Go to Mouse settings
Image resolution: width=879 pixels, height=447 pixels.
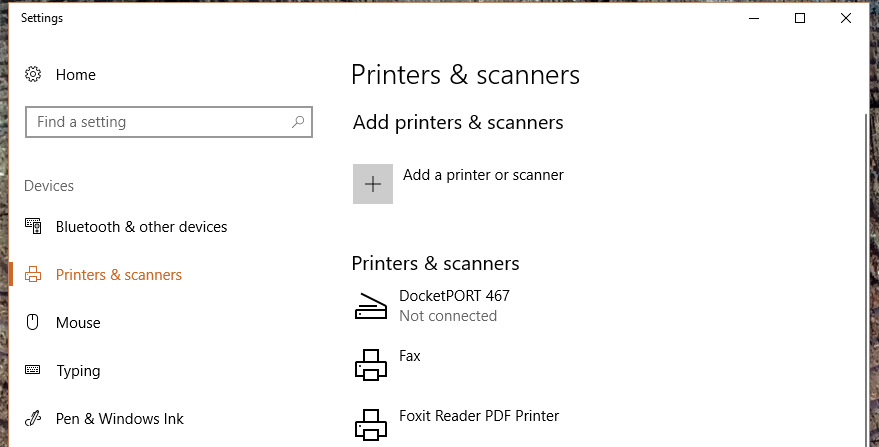[78, 322]
